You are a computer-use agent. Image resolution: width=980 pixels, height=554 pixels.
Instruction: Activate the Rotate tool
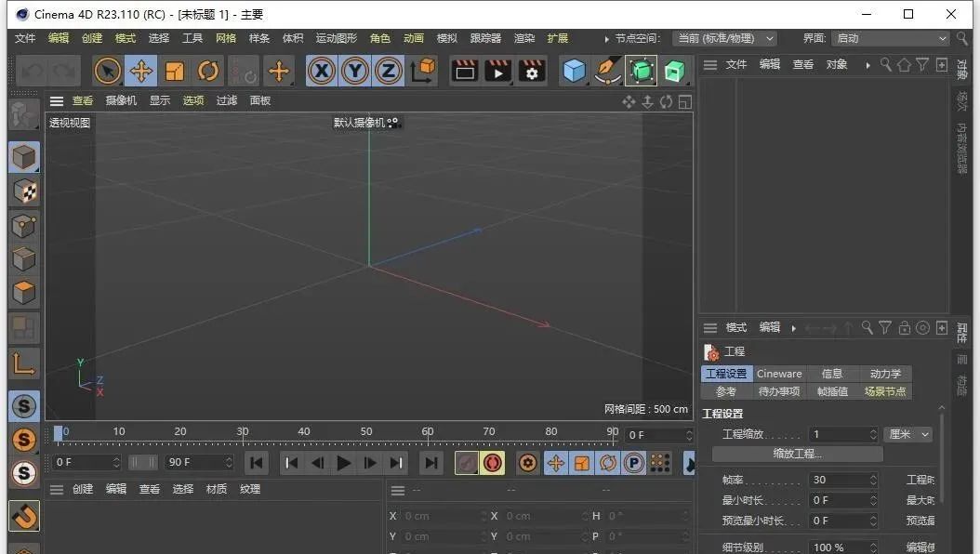pos(208,72)
